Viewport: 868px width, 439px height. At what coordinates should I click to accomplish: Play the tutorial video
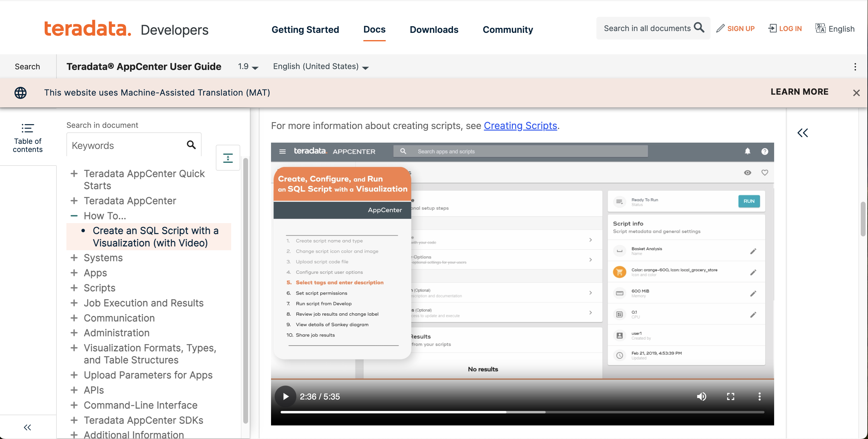(286, 396)
